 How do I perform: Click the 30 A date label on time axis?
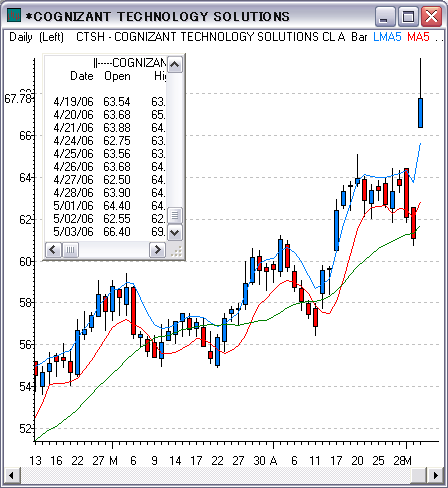[265, 461]
